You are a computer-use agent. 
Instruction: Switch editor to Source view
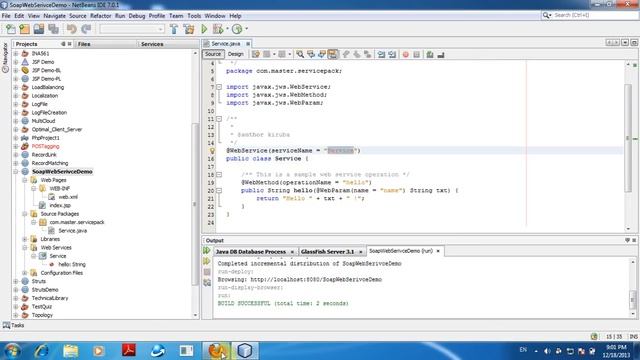pyautogui.click(x=213, y=54)
